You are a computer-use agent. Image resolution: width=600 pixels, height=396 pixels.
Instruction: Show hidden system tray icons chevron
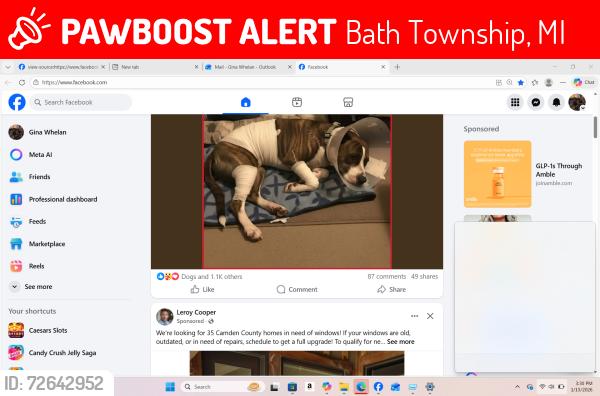517,387
